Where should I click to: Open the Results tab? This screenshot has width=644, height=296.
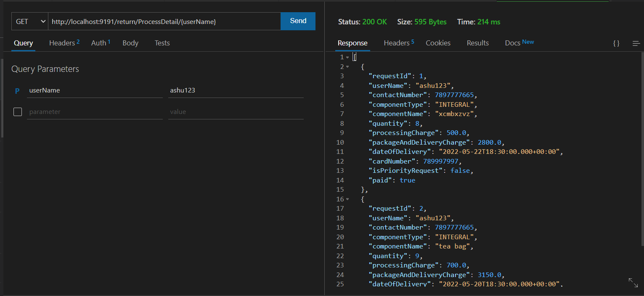pos(477,43)
